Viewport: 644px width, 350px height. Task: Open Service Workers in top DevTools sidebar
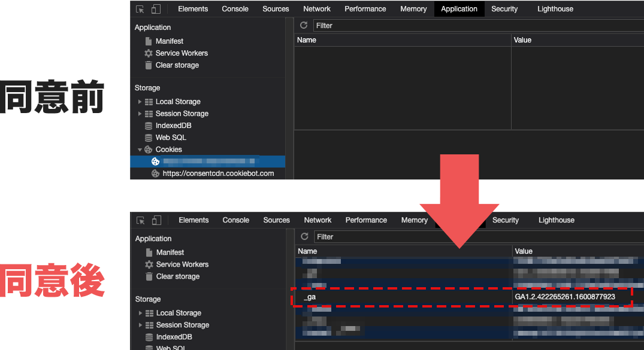point(182,53)
